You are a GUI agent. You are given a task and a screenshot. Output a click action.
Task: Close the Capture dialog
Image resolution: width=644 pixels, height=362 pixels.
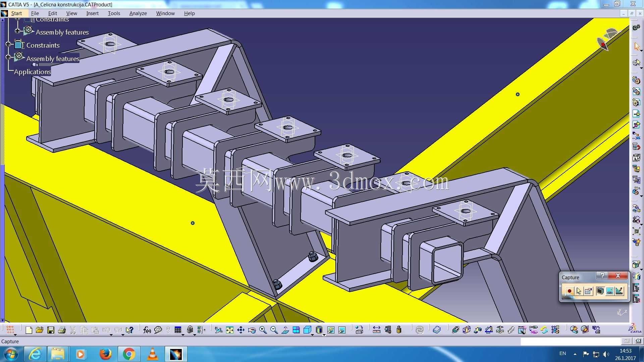coord(618,276)
